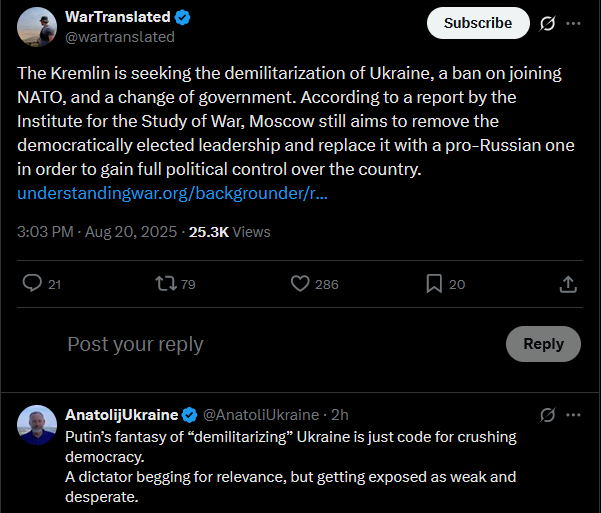The height and width of the screenshot is (513, 601).
Task: Click the Grok icon beside Subscribe
Action: tap(547, 23)
